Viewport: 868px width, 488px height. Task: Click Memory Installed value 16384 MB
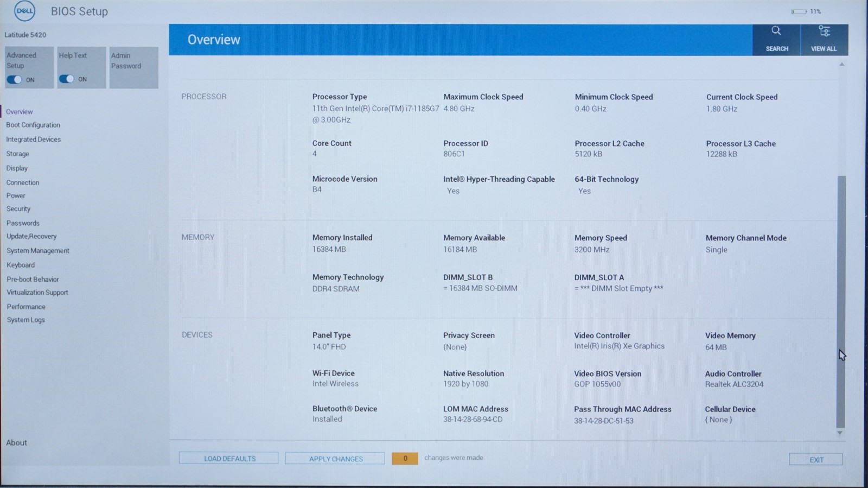329,249
